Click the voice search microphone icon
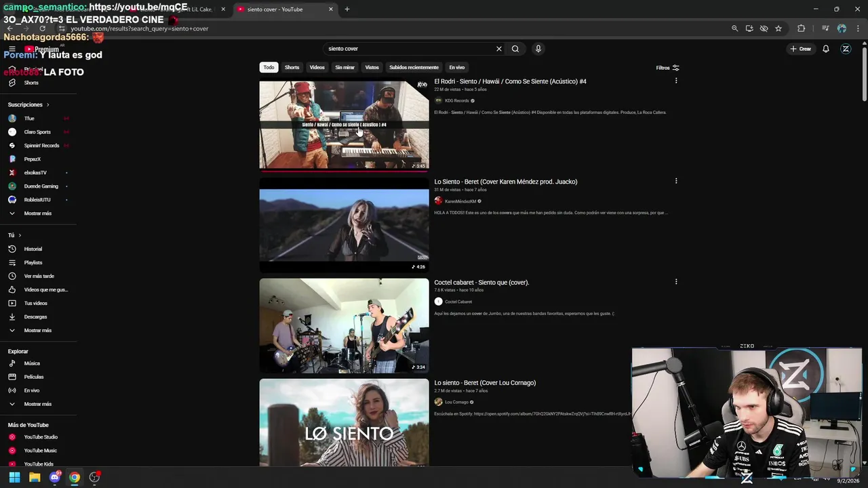This screenshot has height=488, width=868. 538,49
